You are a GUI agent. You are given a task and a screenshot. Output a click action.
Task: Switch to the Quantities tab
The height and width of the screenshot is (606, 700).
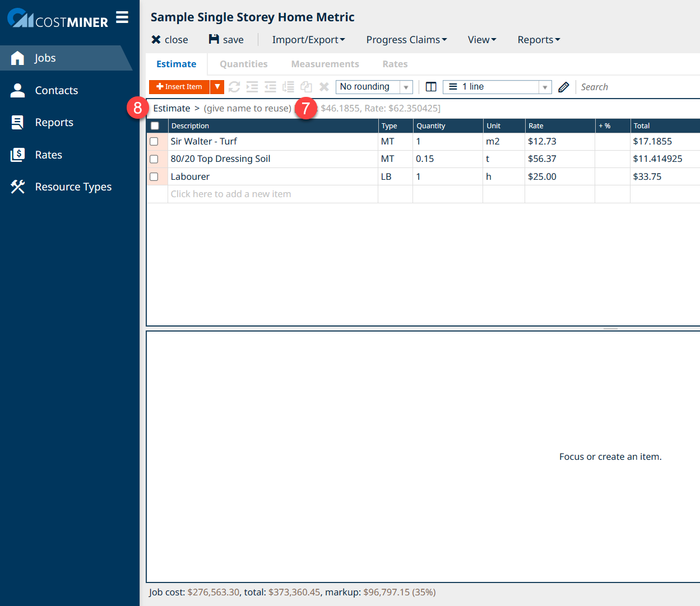(x=244, y=64)
